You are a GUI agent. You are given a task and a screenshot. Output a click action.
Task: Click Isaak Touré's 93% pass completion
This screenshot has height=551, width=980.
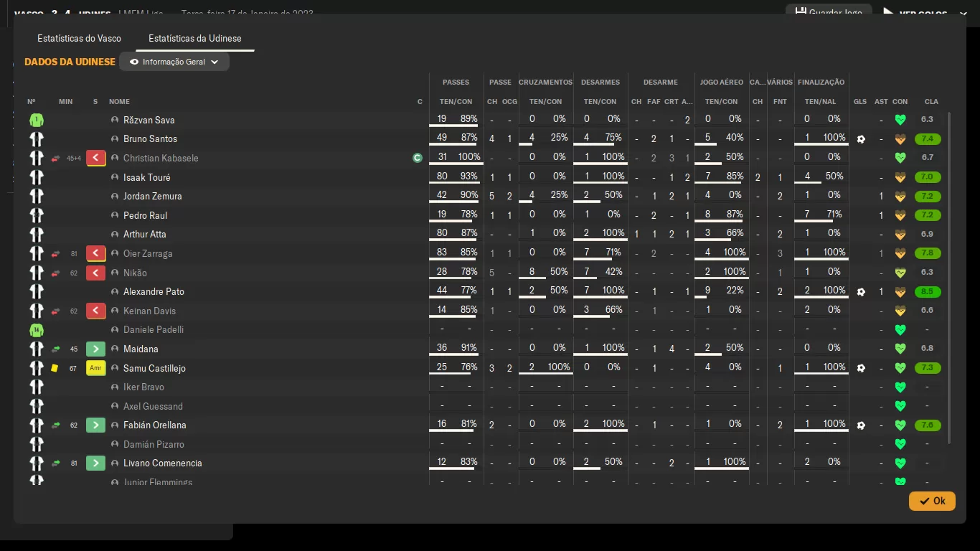tap(468, 176)
